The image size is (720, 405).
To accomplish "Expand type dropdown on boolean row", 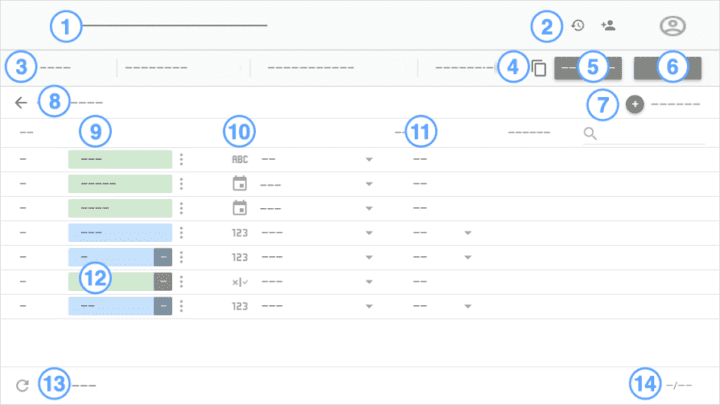I will click(x=369, y=282).
